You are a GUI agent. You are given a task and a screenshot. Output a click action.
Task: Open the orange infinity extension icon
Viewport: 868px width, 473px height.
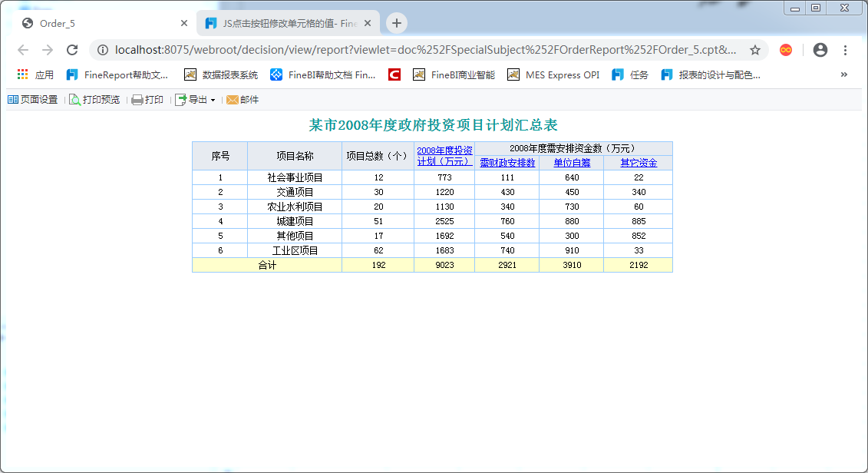[786, 50]
